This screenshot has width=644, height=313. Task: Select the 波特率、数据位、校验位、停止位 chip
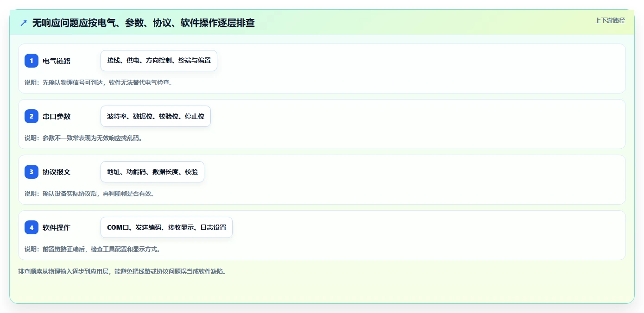(156, 116)
